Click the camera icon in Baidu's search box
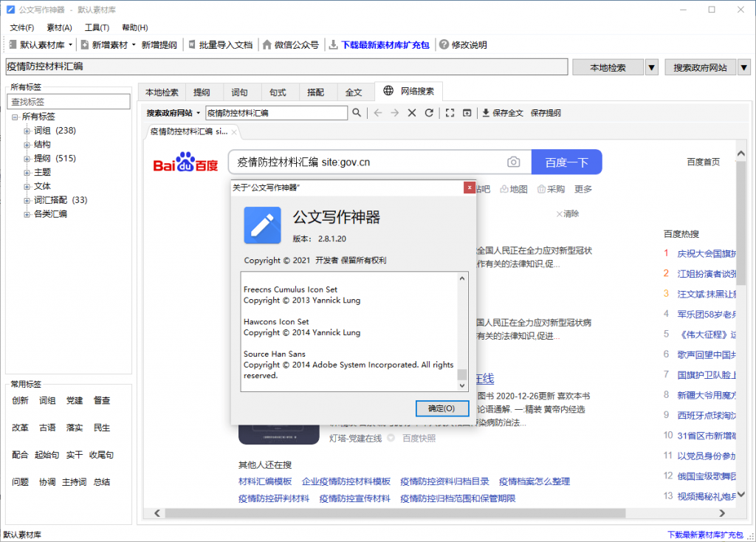Image resolution: width=756 pixels, height=542 pixels. coord(513,162)
